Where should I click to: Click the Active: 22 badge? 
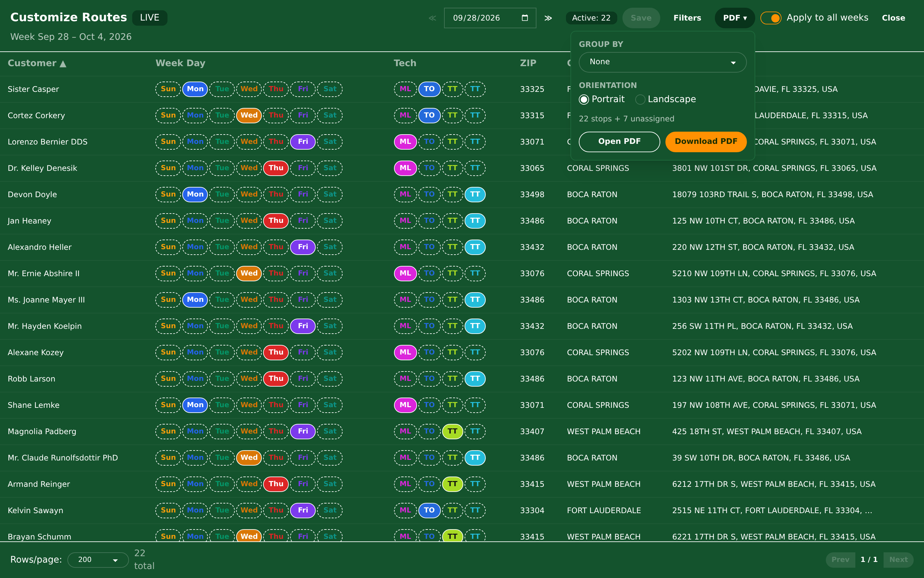click(591, 18)
